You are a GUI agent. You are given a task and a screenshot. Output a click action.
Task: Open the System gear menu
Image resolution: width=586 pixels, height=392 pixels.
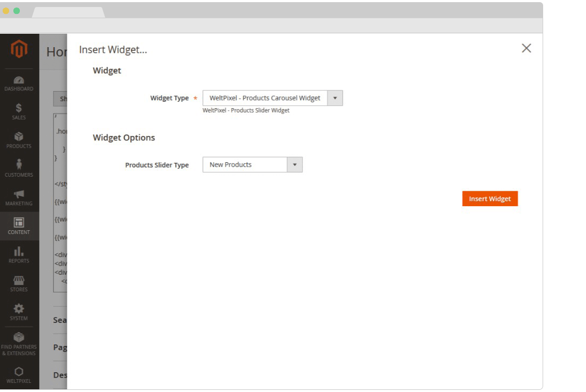tap(19, 312)
